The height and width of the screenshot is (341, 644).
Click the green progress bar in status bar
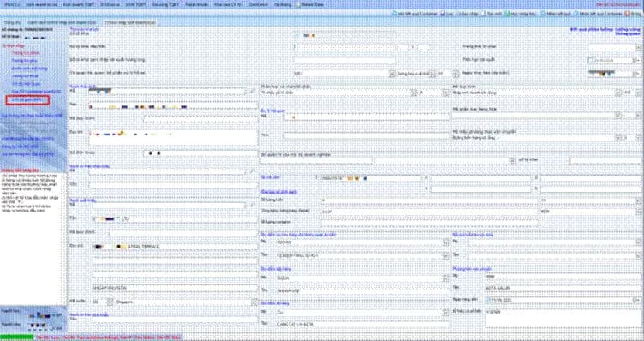click(x=17, y=338)
